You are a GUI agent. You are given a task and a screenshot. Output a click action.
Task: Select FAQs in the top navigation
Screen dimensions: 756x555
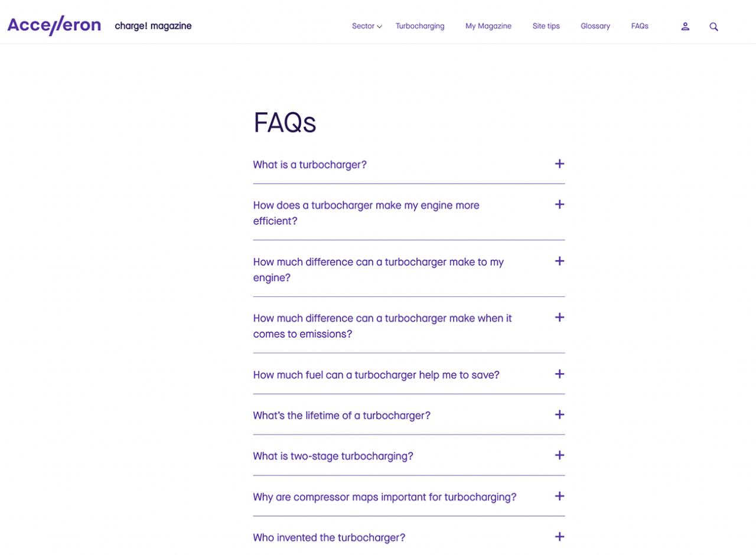click(x=640, y=26)
